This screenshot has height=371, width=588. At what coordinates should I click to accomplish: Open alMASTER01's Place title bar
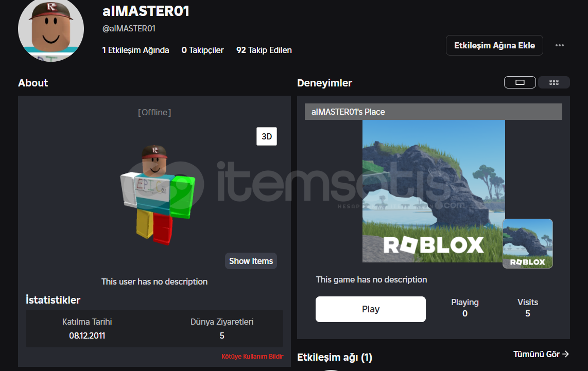(433, 112)
